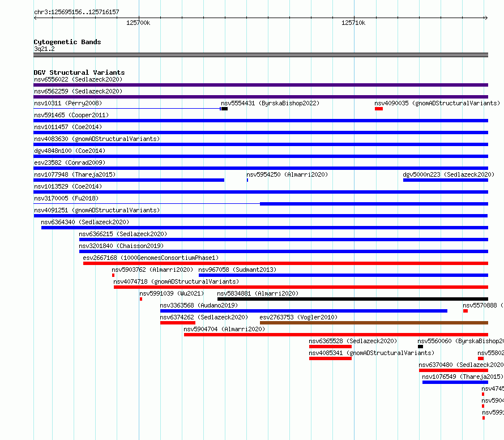The width and height of the screenshot is (504, 440).
Task: Click the nsv6556022 (Sedlazeck2020) variant label
Action: (x=78, y=79)
